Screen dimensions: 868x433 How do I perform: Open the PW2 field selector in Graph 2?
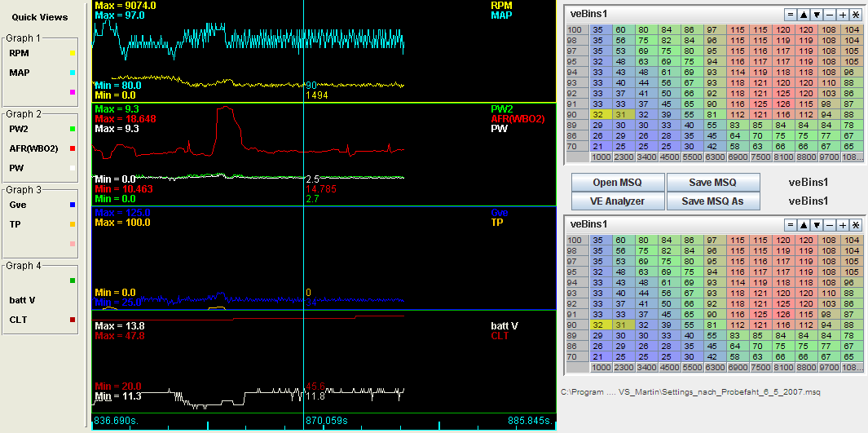[18, 129]
